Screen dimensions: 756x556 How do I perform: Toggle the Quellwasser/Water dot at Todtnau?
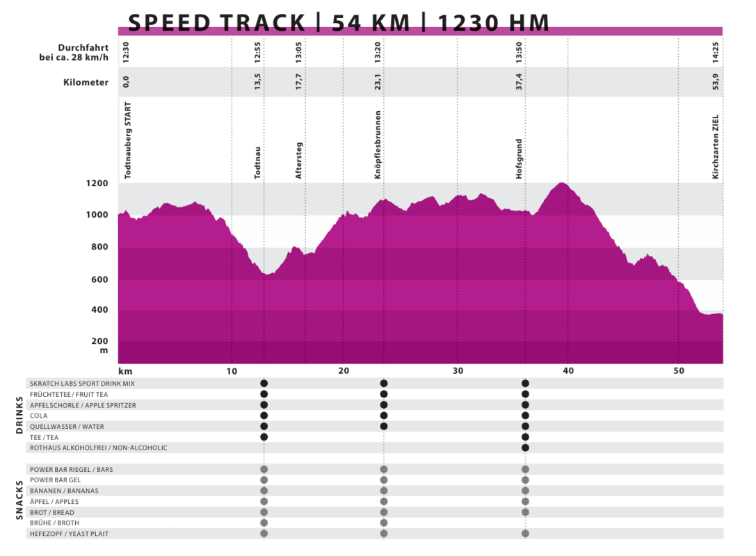point(263,426)
